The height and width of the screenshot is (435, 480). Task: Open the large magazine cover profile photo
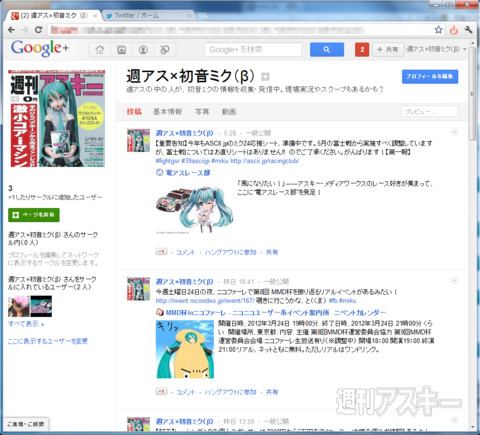click(57, 118)
